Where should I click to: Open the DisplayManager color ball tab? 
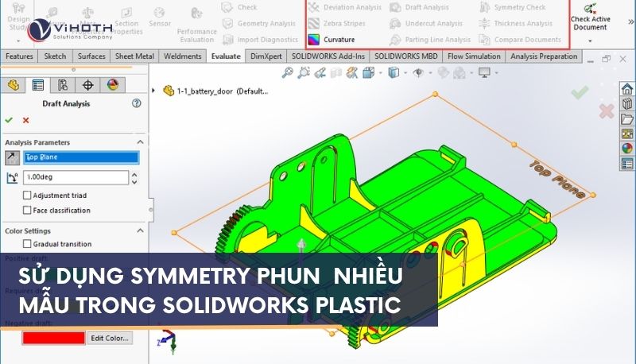(113, 85)
